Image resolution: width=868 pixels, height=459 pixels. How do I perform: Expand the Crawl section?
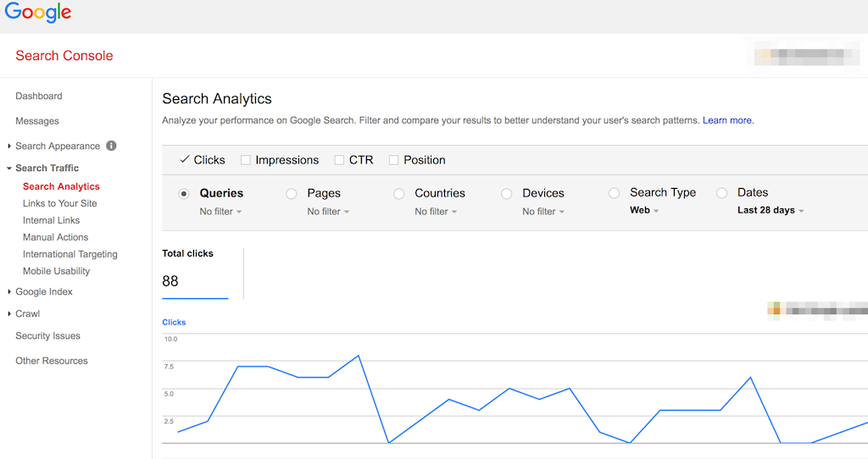pos(9,313)
